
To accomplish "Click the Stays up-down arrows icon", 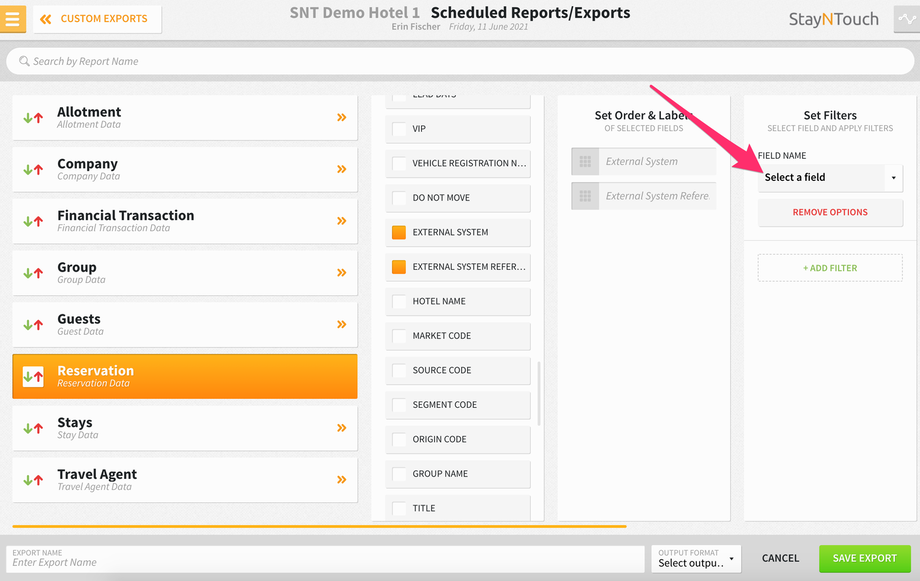I will point(33,428).
